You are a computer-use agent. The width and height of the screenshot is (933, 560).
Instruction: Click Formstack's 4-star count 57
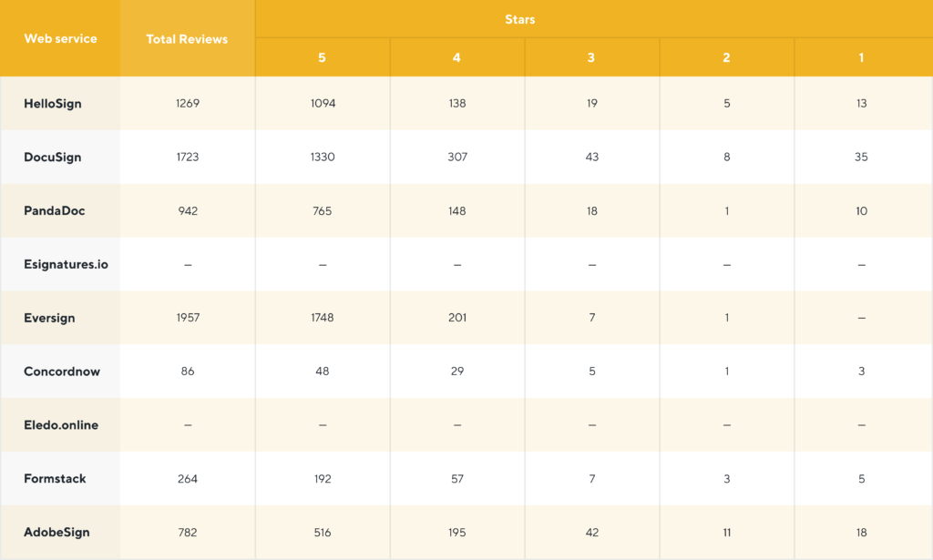click(456, 479)
